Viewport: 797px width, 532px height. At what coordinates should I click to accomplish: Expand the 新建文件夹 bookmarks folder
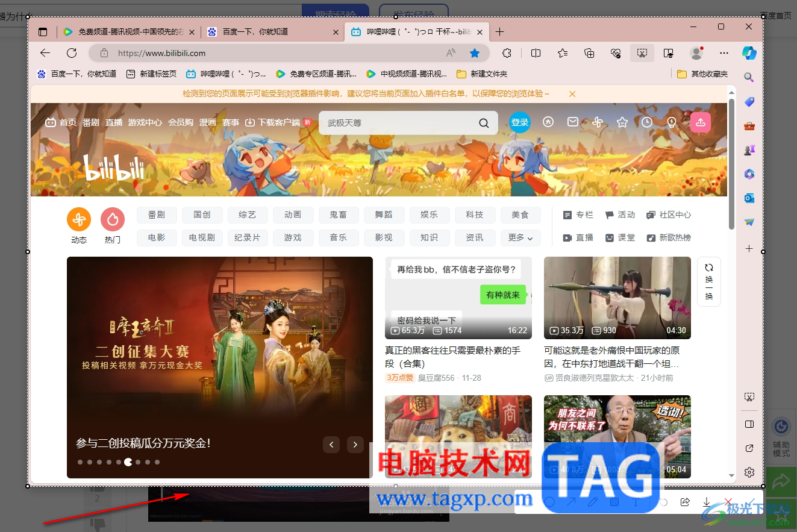(482, 74)
